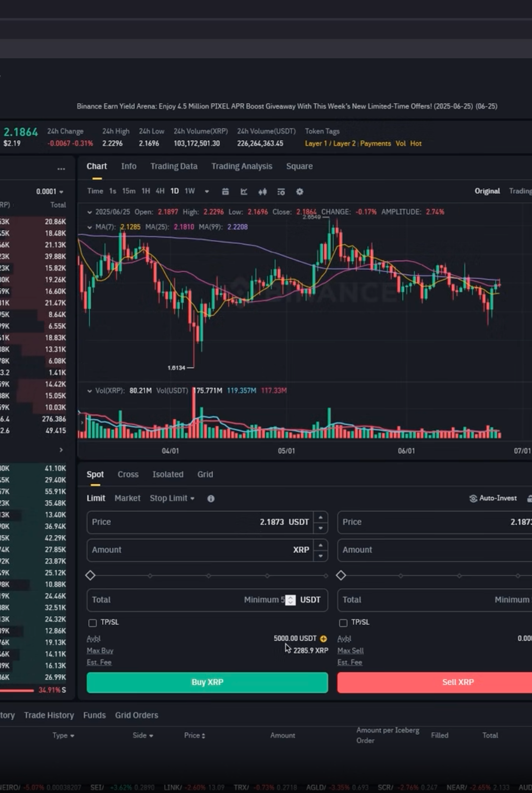Click the order type info icon
532x793 pixels.
tap(211, 498)
